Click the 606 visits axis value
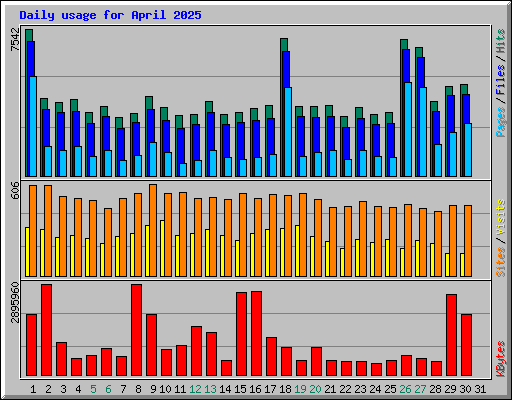Image resolution: width=512 pixels, height=400 pixels. pyautogui.click(x=15, y=191)
